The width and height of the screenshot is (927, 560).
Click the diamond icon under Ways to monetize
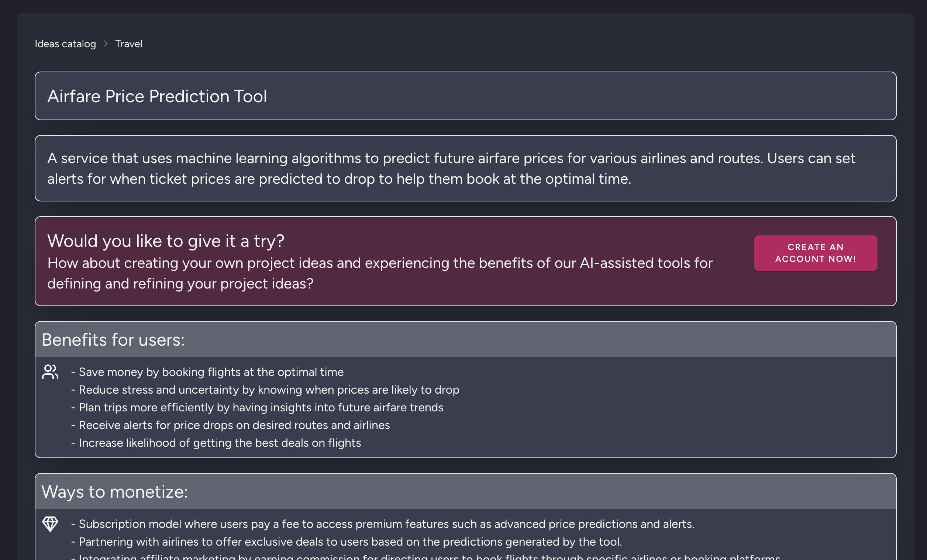tap(50, 523)
